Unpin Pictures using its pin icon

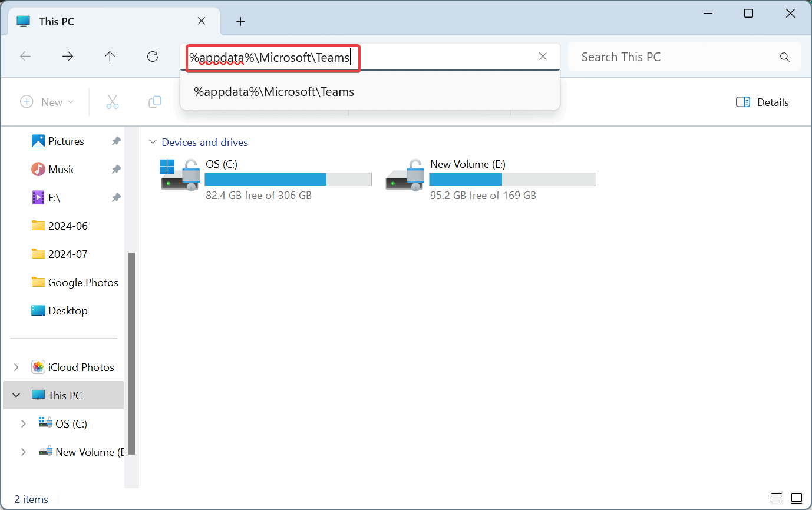click(x=116, y=141)
